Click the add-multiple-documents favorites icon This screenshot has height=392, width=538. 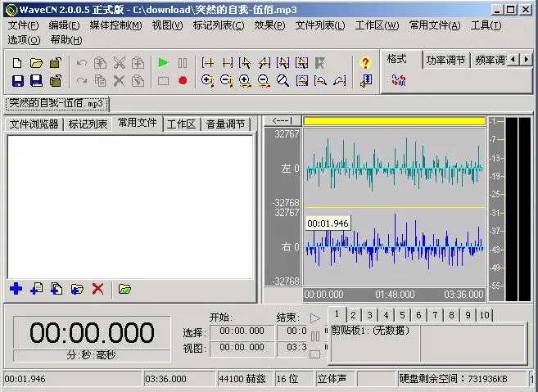pyautogui.click(x=57, y=289)
